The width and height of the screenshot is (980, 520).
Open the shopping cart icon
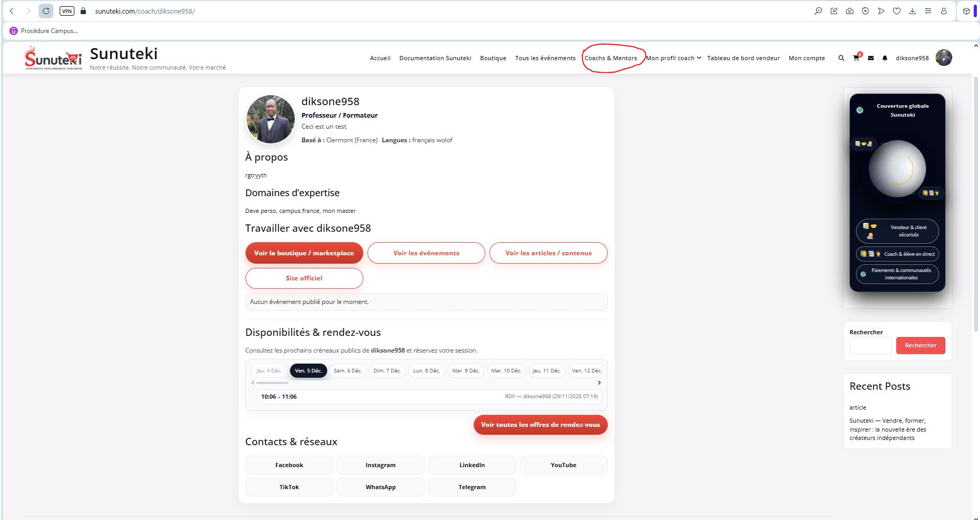point(856,58)
